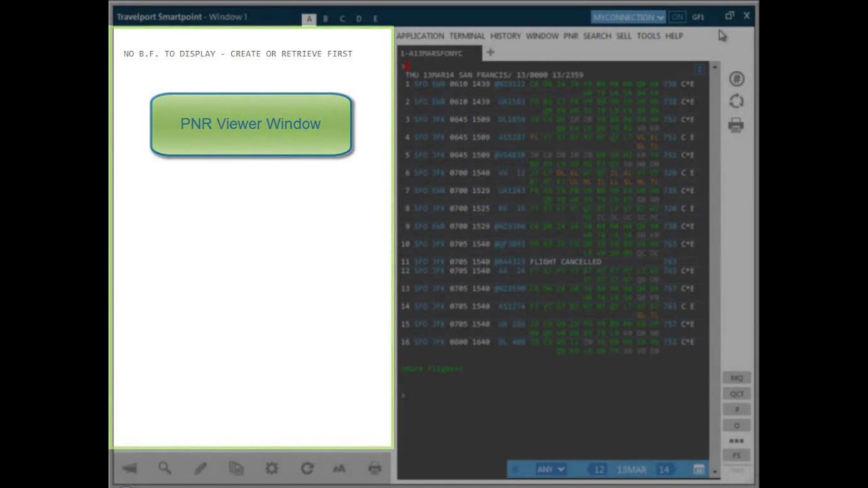Open the SEARCH menu

(x=597, y=36)
